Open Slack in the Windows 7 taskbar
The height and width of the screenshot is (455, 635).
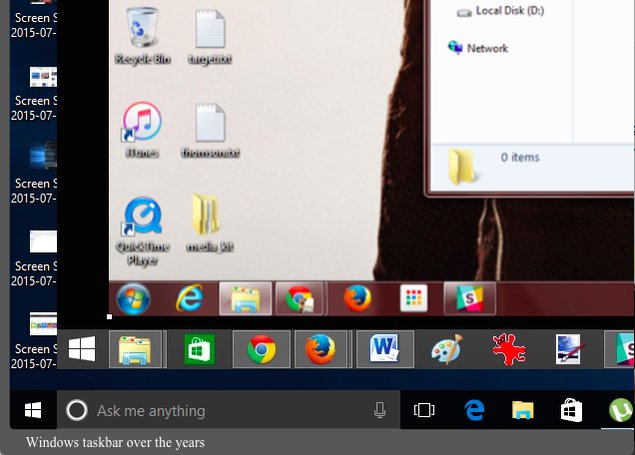470,299
